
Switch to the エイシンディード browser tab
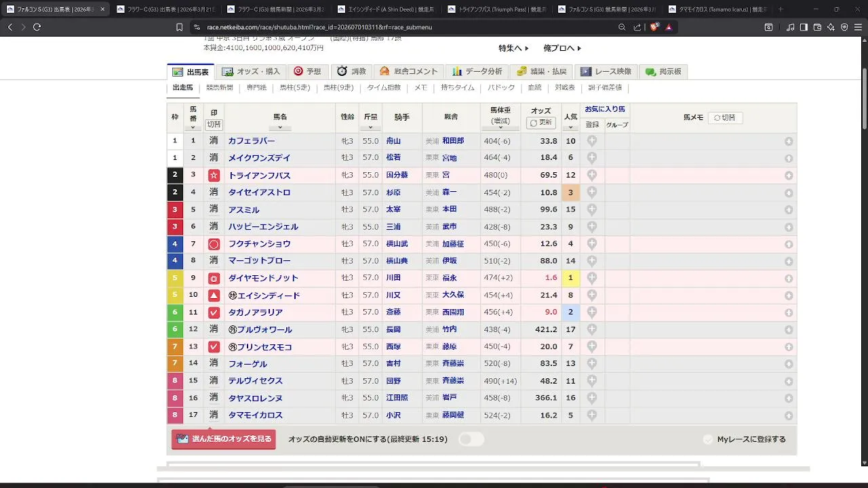coord(385,9)
